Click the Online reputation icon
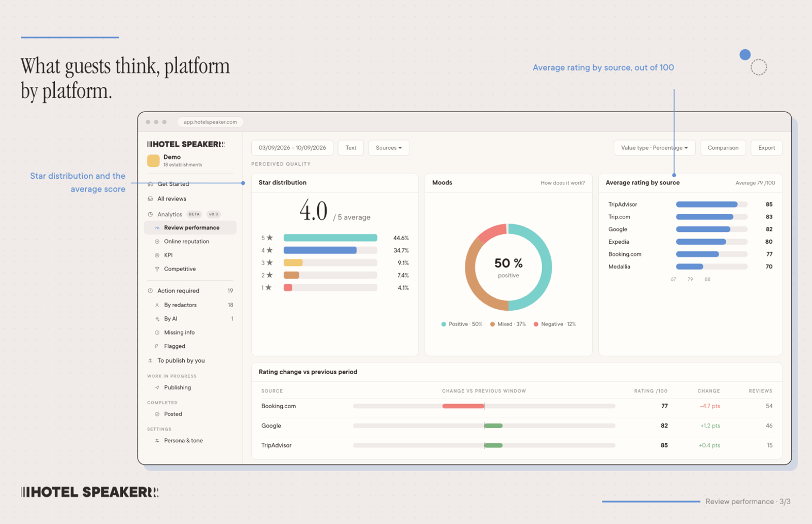 pyautogui.click(x=157, y=242)
